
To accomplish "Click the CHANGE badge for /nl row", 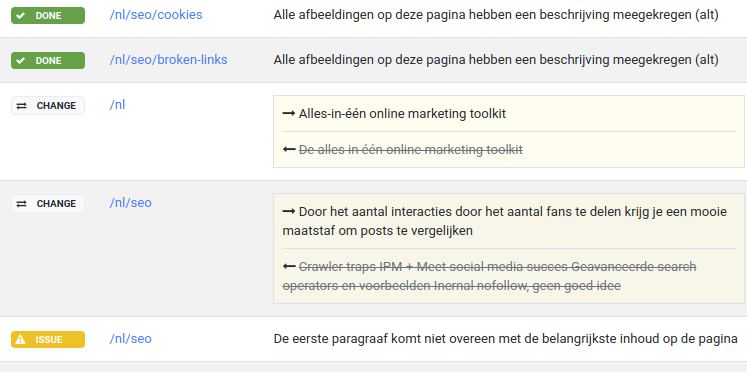I will (48, 105).
